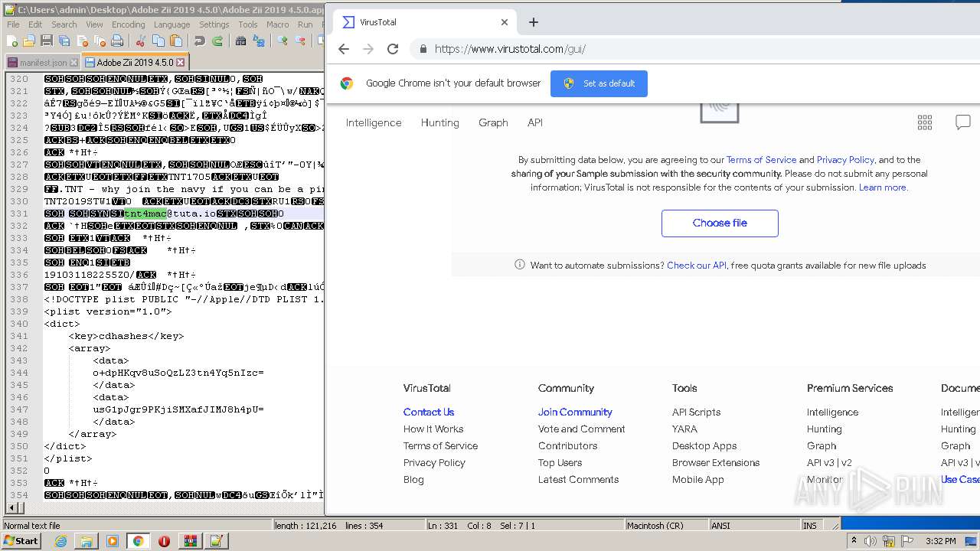This screenshot has width=980, height=551.
Task: Go to Intelligence in VirusTotal nav
Action: click(374, 122)
